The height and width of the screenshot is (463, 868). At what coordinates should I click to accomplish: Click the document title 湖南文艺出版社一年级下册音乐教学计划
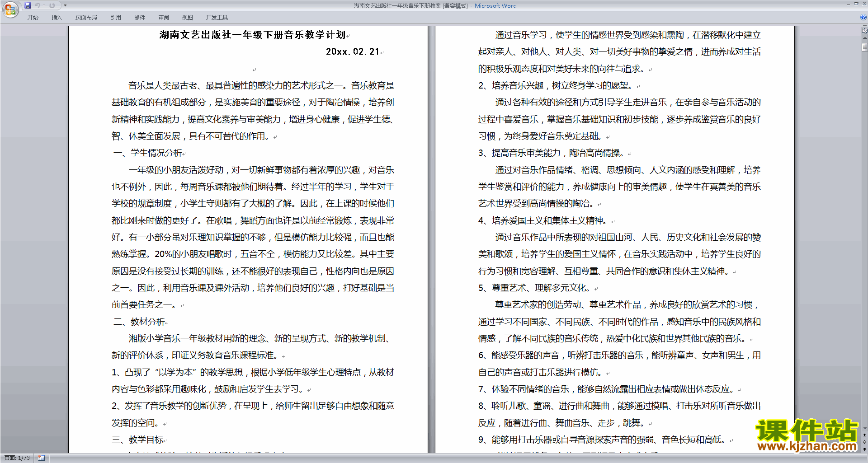coord(252,35)
